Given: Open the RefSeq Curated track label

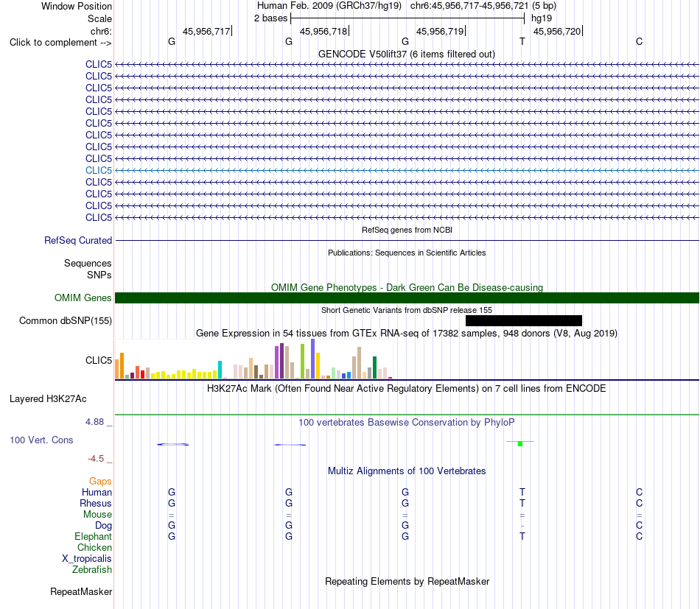Looking at the screenshot, I should pyautogui.click(x=78, y=241).
